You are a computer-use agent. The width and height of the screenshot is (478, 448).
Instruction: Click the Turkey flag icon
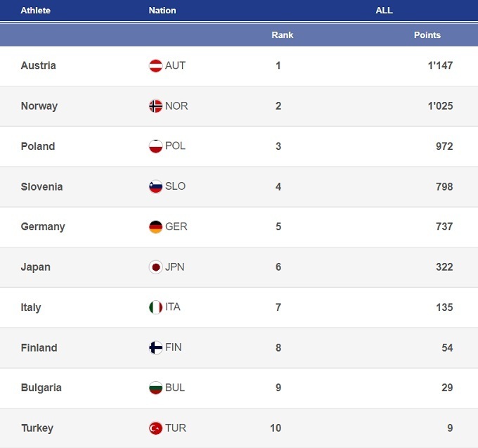point(155,428)
